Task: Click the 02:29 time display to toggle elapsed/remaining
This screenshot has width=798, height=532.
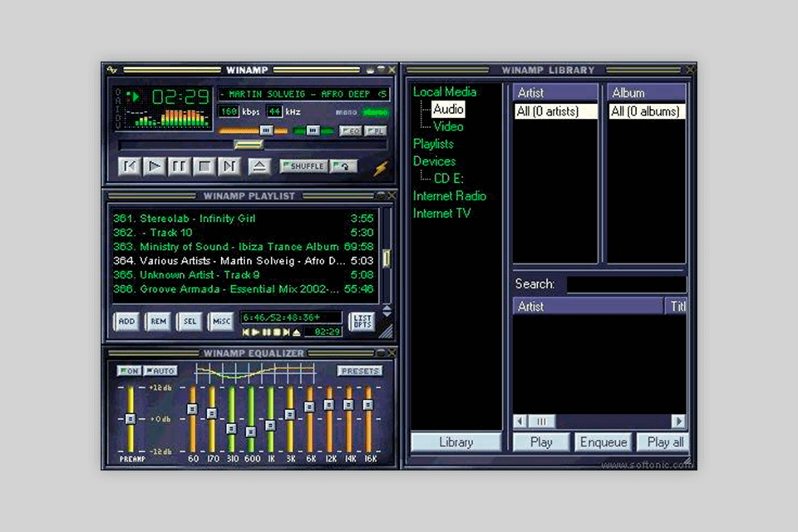Action: tap(180, 96)
